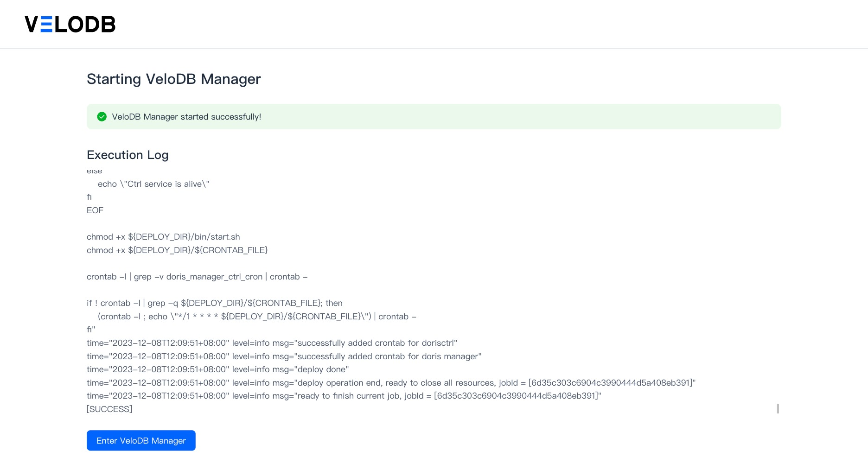The height and width of the screenshot is (470, 868).
Task: Click the 'crontab -l | grep -v doris_manager_ctrl_cron' line
Action: [x=197, y=277]
